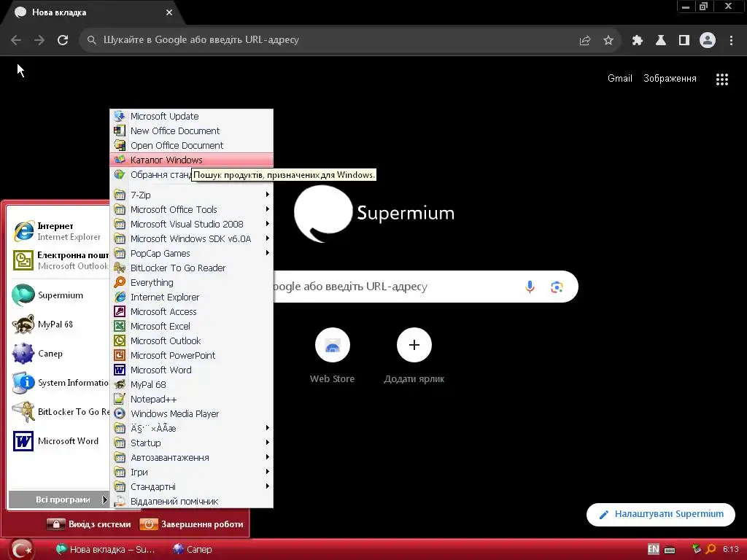Launch Notepad++

[192, 399]
